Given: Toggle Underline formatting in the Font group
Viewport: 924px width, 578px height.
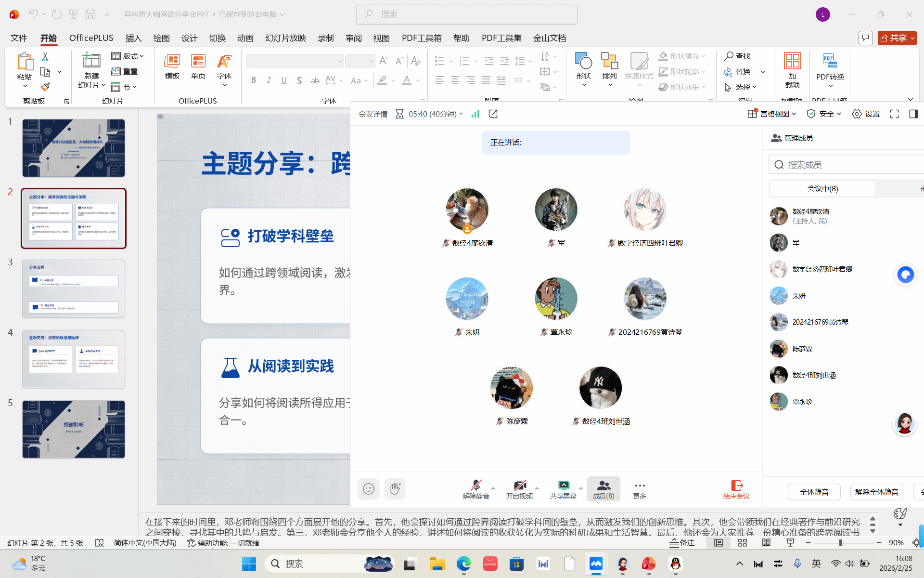Looking at the screenshot, I should click(x=284, y=80).
